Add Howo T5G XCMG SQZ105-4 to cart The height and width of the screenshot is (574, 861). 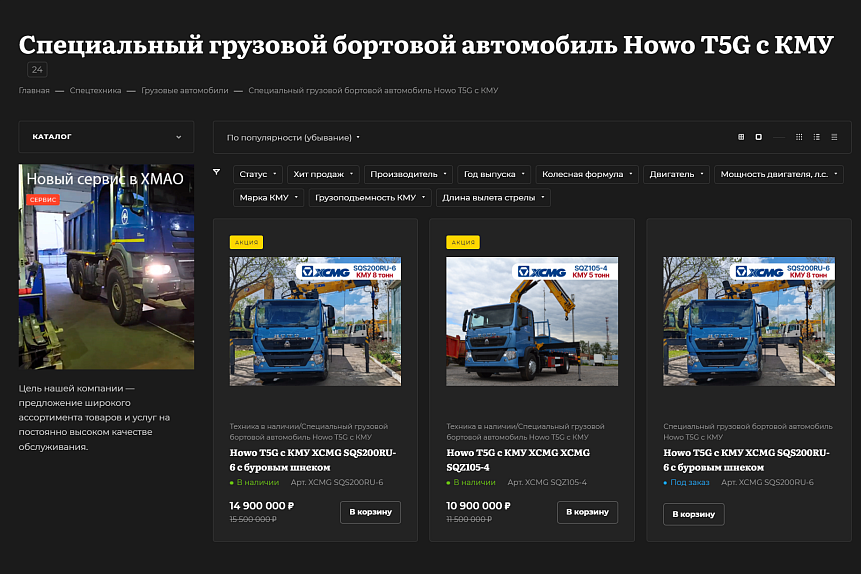point(588,512)
